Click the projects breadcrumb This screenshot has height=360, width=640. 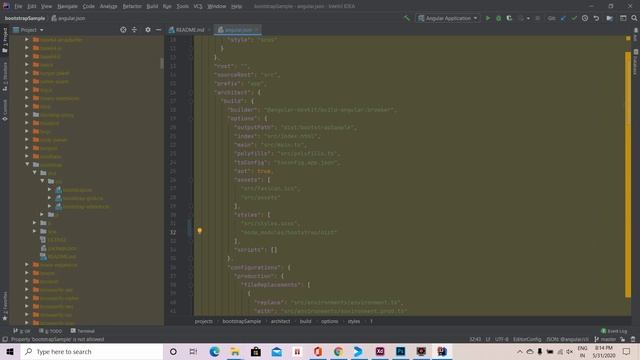[203, 322]
